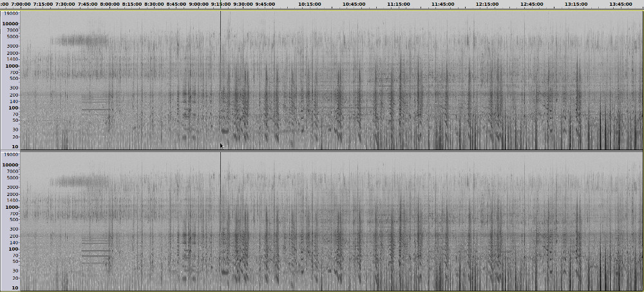The height and width of the screenshot is (292, 644).
Task: Click 1000 on top track frequency scale
Action: [13, 66]
